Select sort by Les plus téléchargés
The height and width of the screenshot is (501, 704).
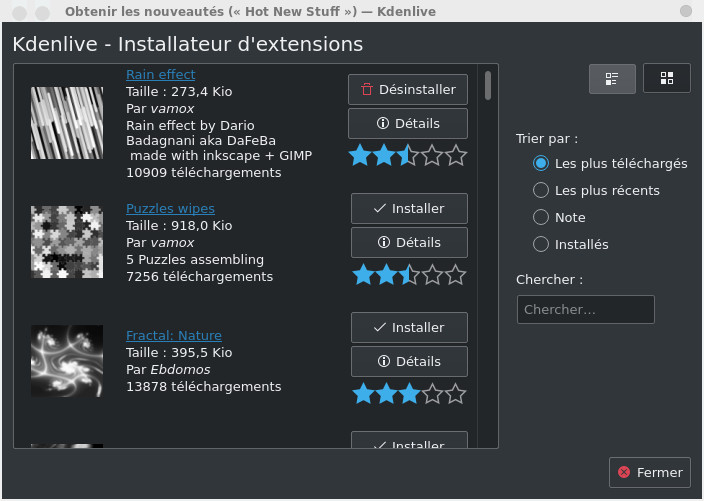click(610, 163)
